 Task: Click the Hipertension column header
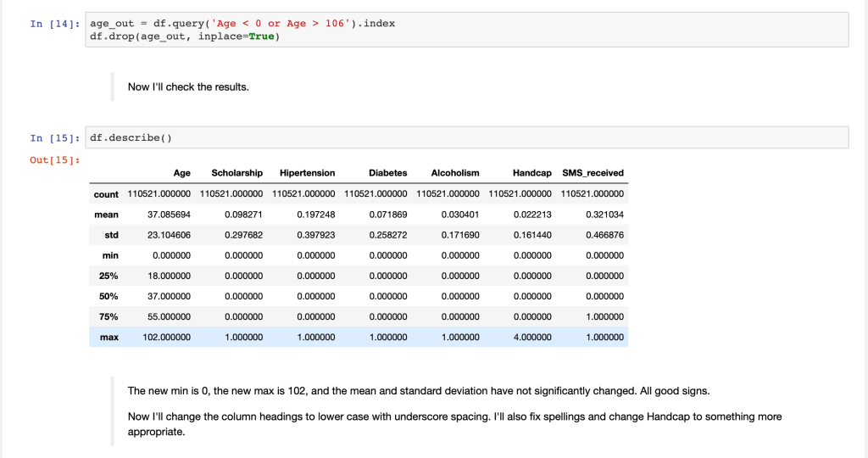pos(307,173)
